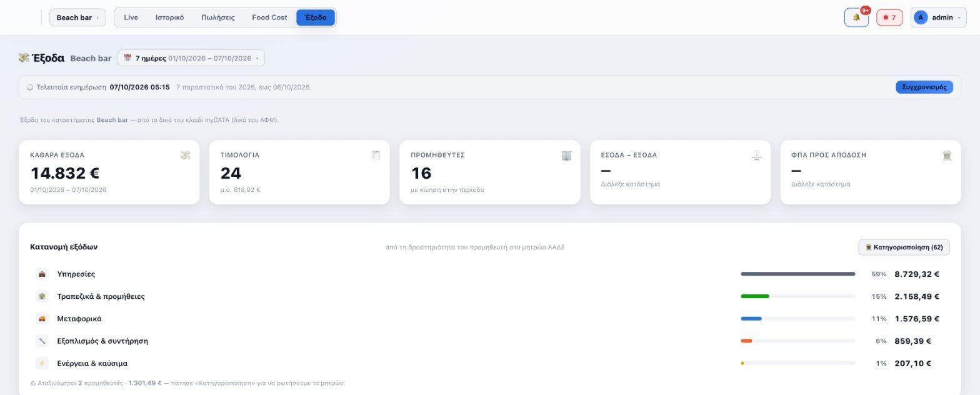Click the ΦΠΑ ΠΡΟΣ ΑΠΟΔΟΣΗ card title

click(x=829, y=155)
